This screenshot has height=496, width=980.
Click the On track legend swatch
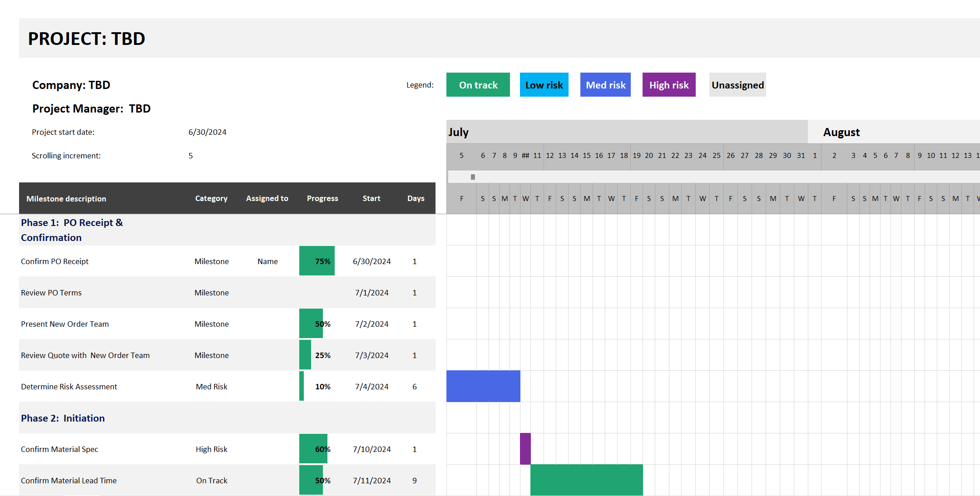478,85
